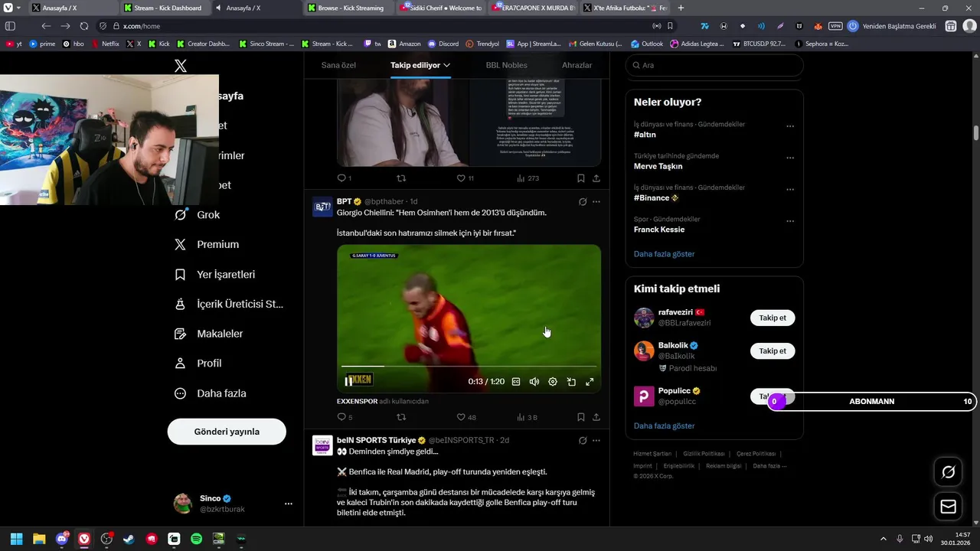Switch to BBL Nobles tab

tap(506, 65)
